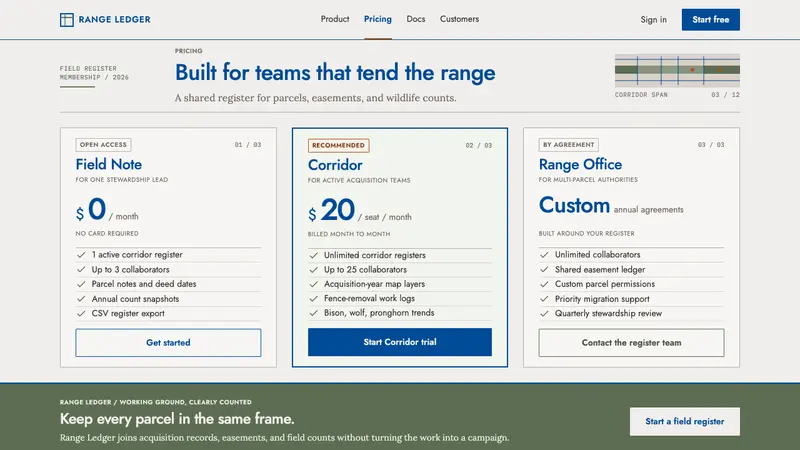Click 'Keep every parcel in the same frame.' heading
Image resolution: width=800 pixels, height=450 pixels.
[x=177, y=419]
